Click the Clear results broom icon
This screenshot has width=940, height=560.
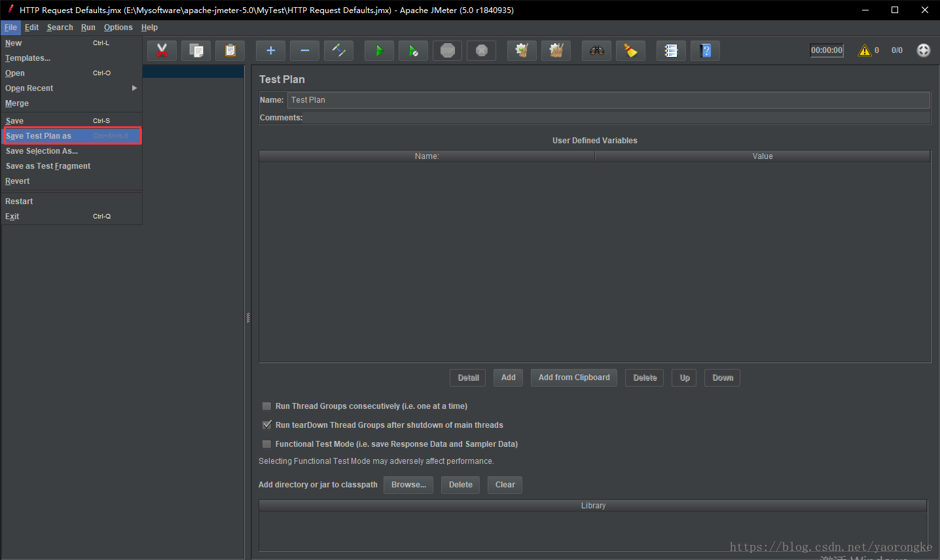tap(522, 50)
